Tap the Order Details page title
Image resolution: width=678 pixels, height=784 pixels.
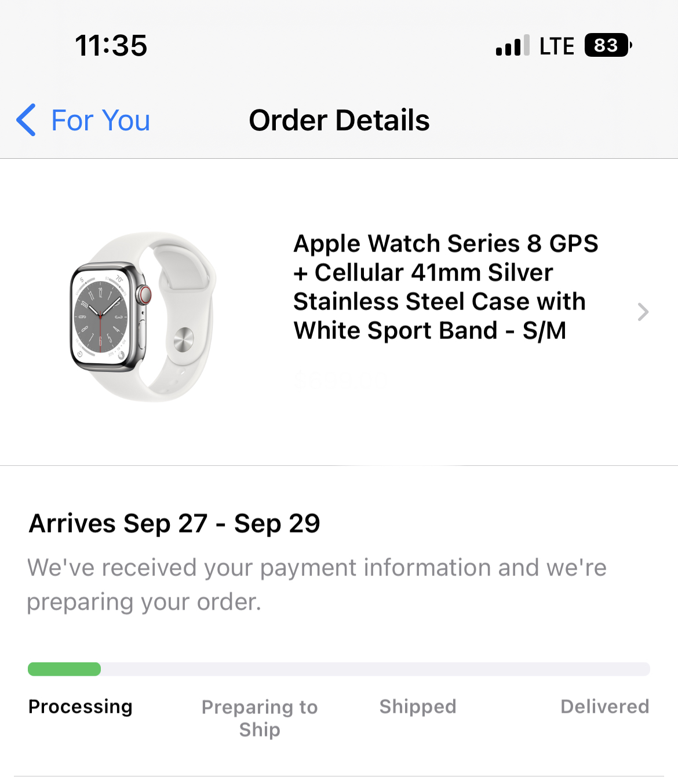(339, 121)
